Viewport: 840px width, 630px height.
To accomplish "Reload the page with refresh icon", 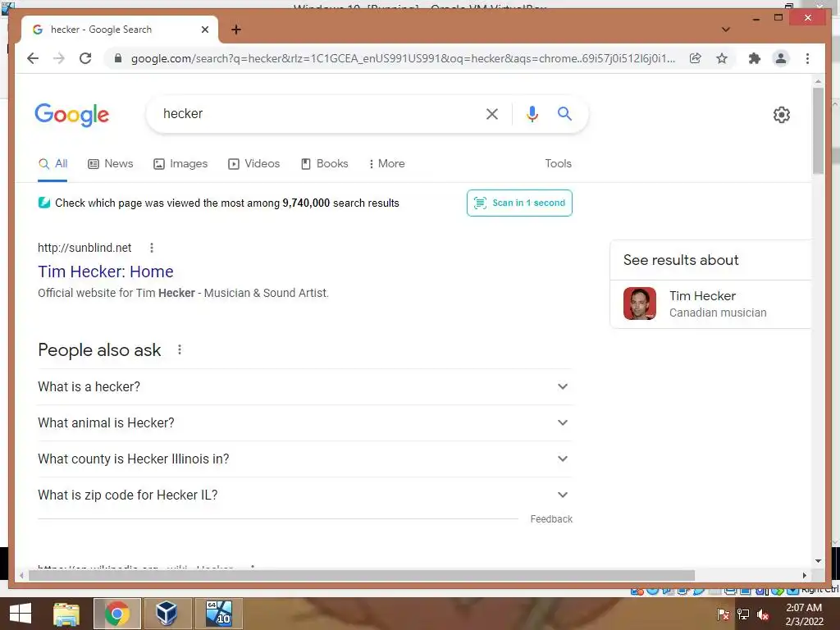I will point(85,58).
